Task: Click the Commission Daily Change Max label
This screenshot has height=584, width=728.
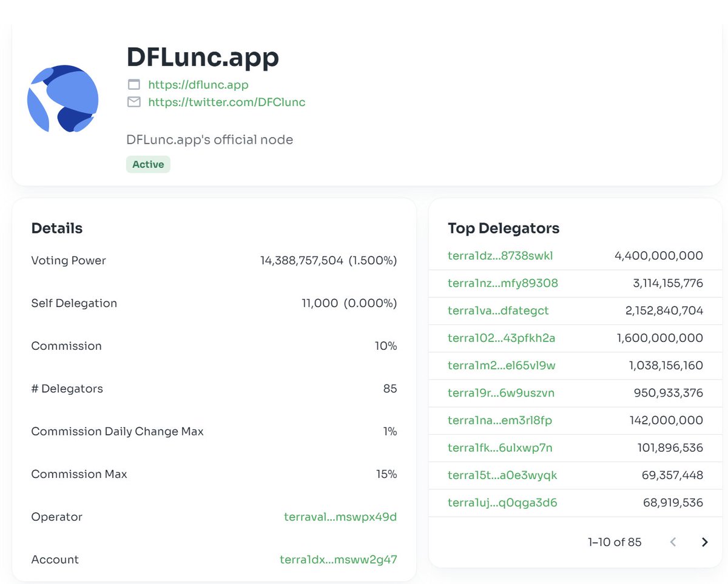Action: 118,431
